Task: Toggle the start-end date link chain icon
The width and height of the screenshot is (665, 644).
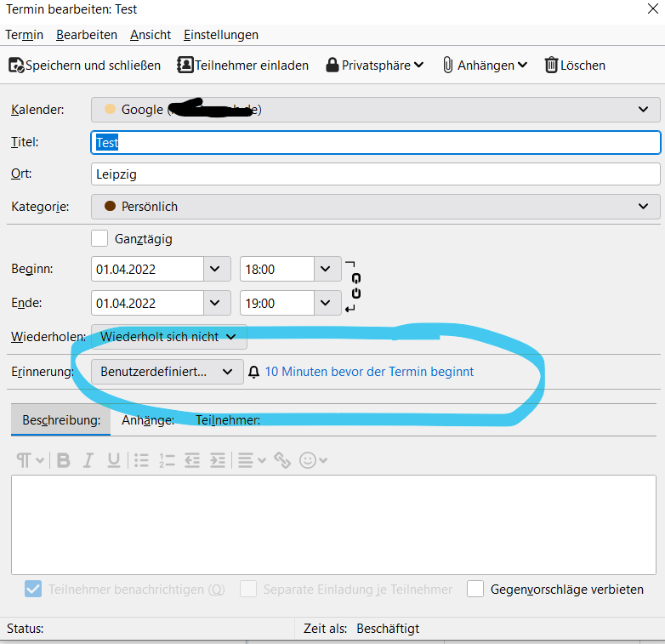Action: tap(355, 286)
